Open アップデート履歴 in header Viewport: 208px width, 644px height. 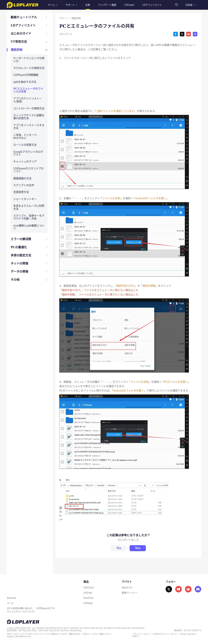pos(107,5)
